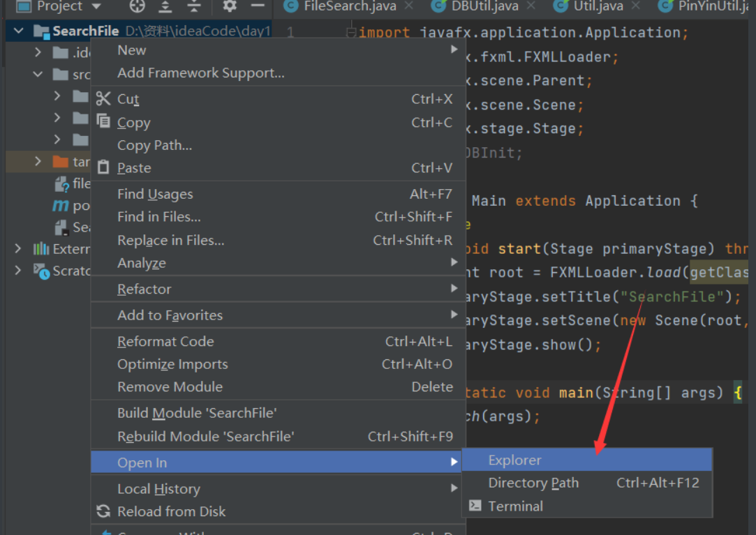Switch to FileSearch.java tab
The height and width of the screenshot is (535, 756).
click(350, 6)
